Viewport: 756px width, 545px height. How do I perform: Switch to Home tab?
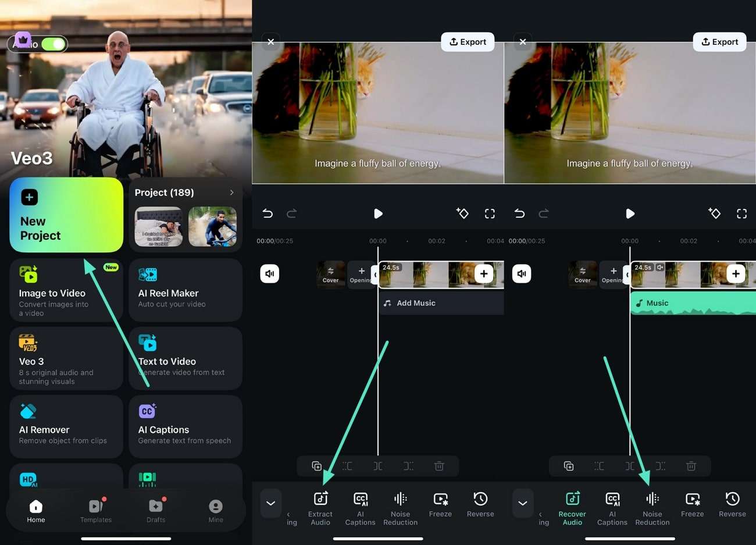pyautogui.click(x=36, y=511)
